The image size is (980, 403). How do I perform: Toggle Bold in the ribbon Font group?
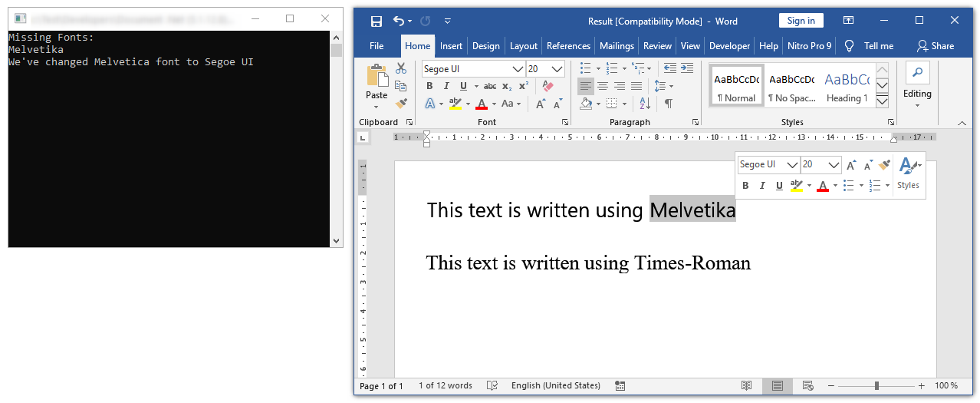pos(429,86)
